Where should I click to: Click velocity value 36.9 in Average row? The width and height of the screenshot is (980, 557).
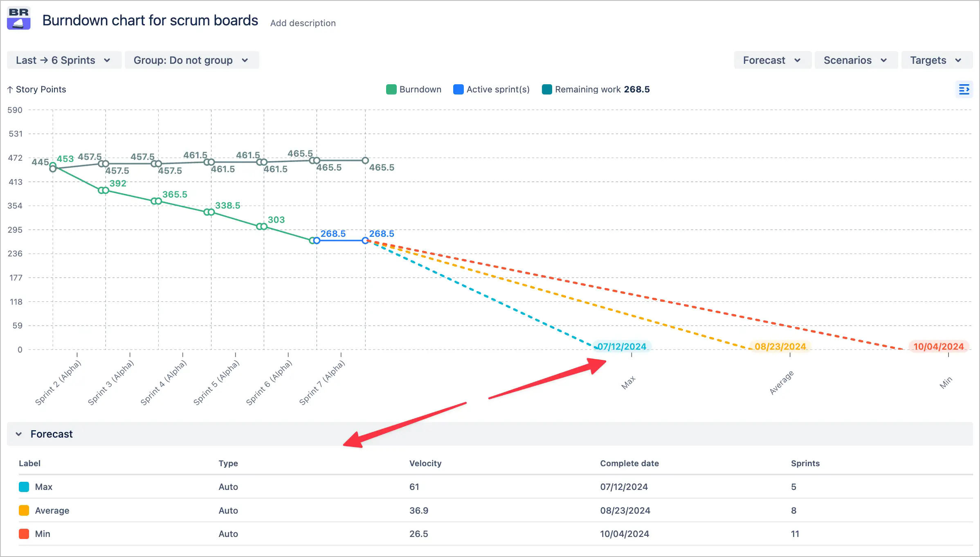(x=418, y=510)
